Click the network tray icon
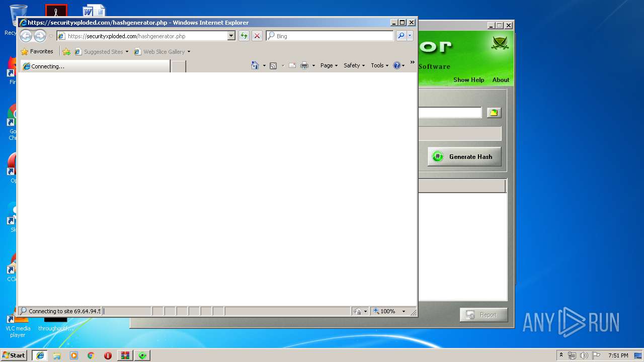 [x=572, y=355]
